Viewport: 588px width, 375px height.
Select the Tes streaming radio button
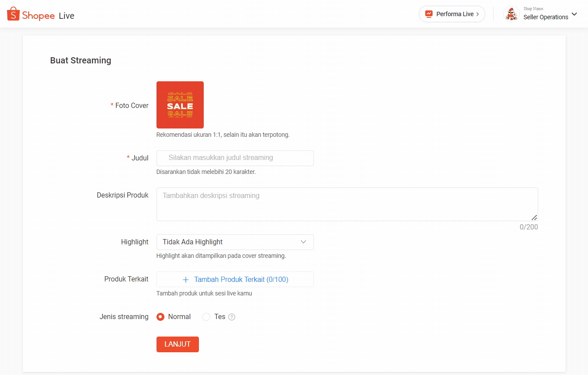(206, 317)
